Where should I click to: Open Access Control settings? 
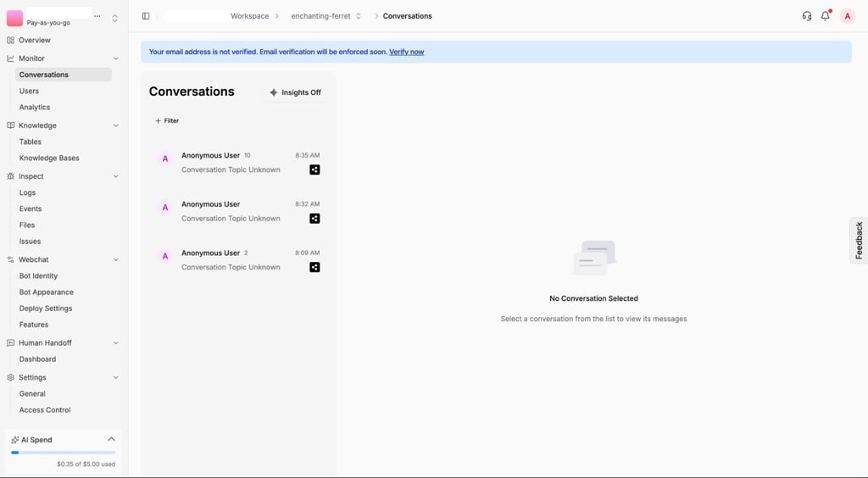tap(45, 410)
